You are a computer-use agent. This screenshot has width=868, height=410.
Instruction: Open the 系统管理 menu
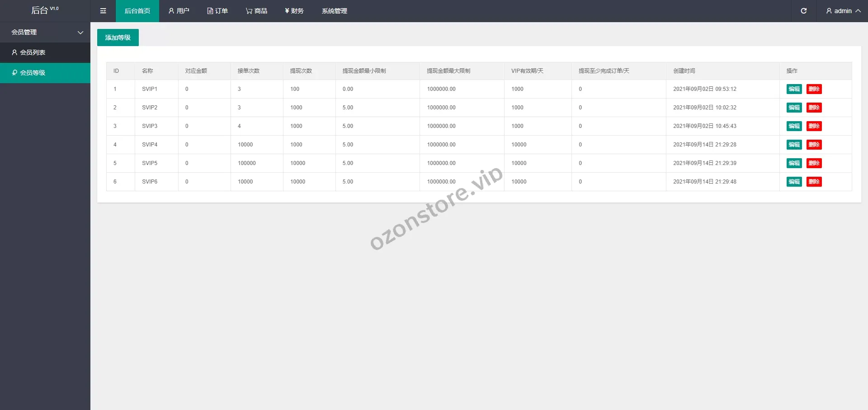pyautogui.click(x=335, y=11)
